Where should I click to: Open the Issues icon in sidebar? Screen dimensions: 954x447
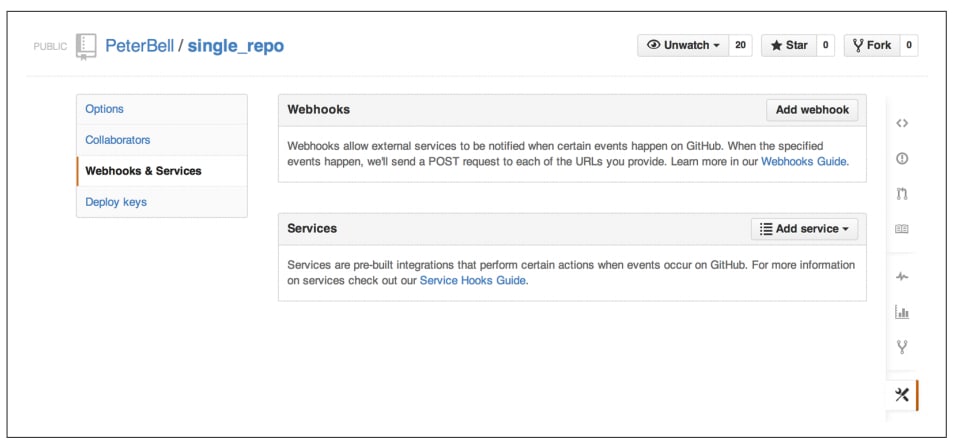(902, 159)
